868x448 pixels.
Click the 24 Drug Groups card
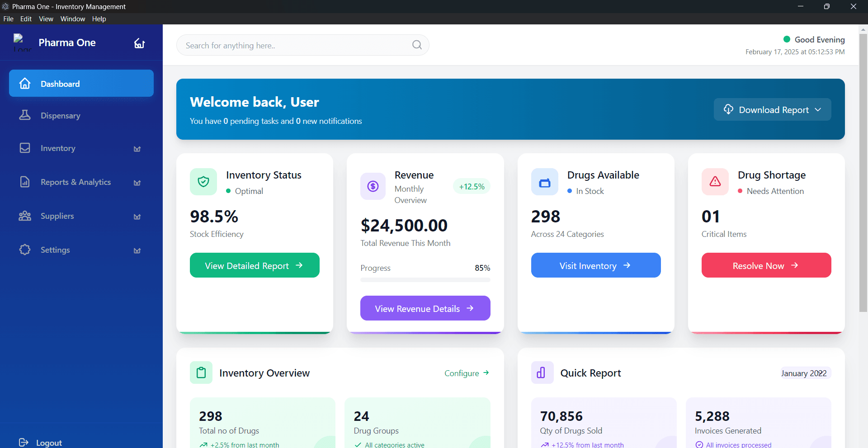point(417,423)
